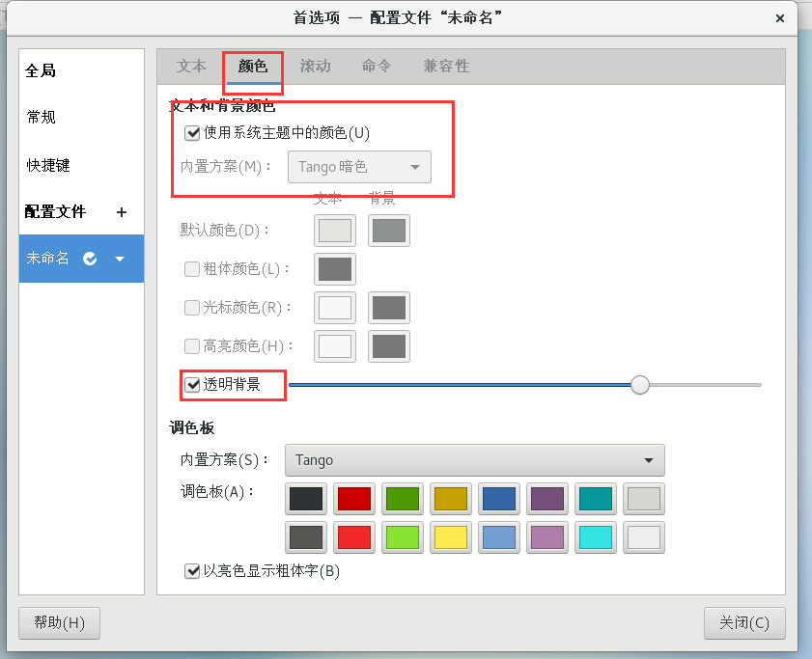Toggle 高亮颜色 checkbox

pos(192,345)
